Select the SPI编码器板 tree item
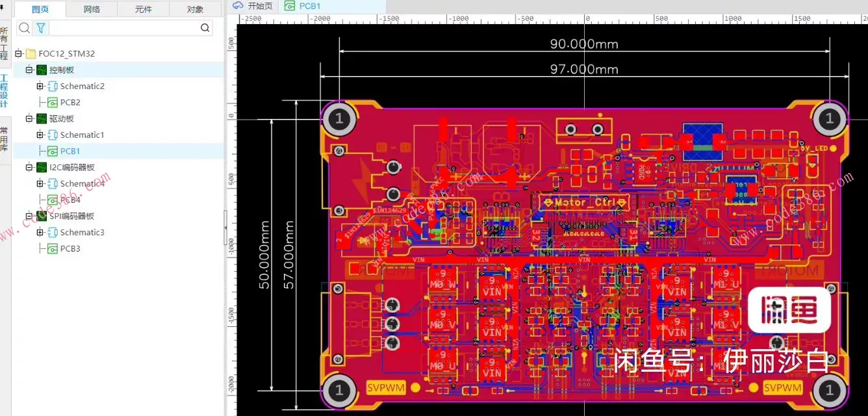The width and height of the screenshot is (868, 416). [x=72, y=216]
